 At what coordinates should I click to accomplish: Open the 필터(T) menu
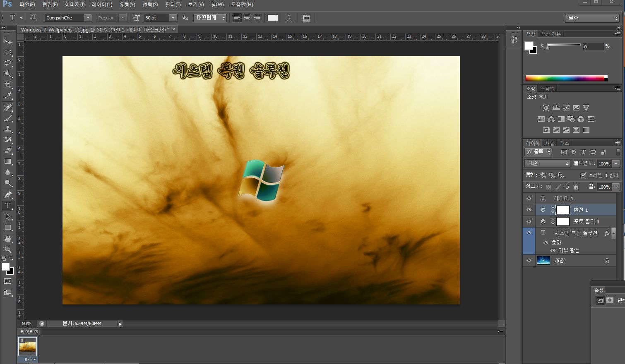[173, 5]
